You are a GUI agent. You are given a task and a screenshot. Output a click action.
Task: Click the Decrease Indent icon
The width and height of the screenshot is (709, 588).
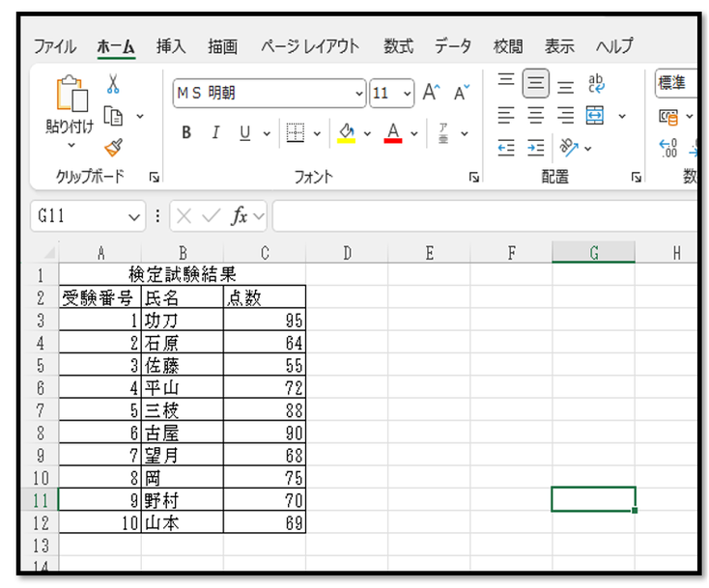[506, 148]
